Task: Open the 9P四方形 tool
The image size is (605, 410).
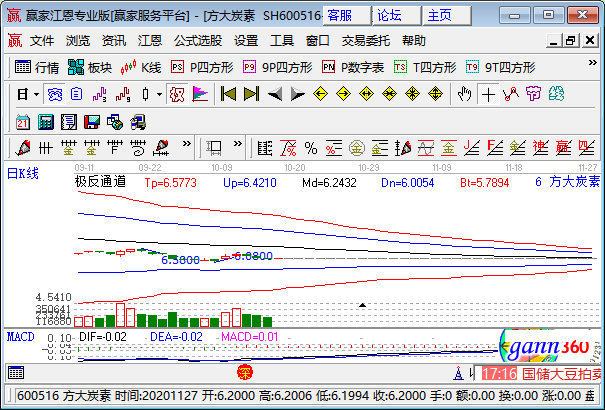Action: tap(277, 67)
